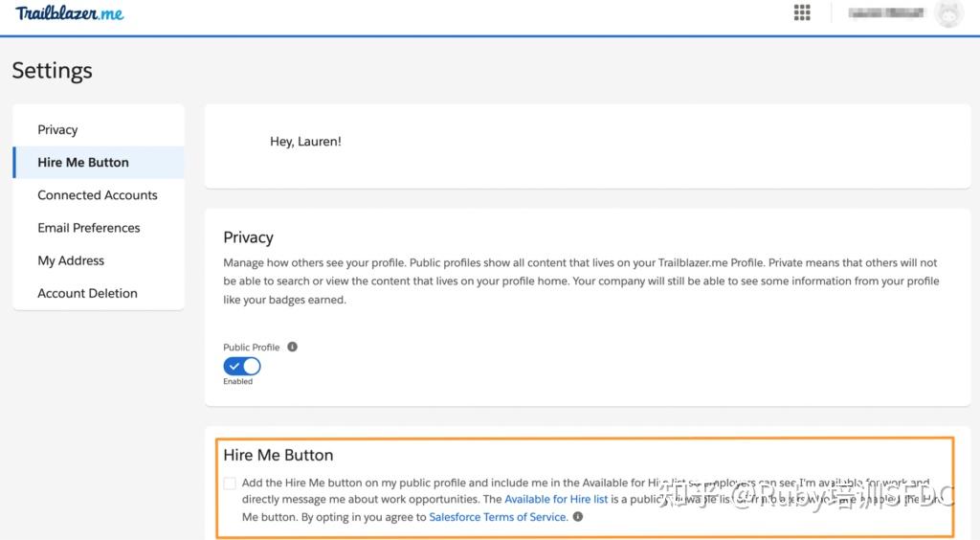The height and width of the screenshot is (540, 980).
Task: Click the Enabled label under the toggle
Action: coord(238,381)
